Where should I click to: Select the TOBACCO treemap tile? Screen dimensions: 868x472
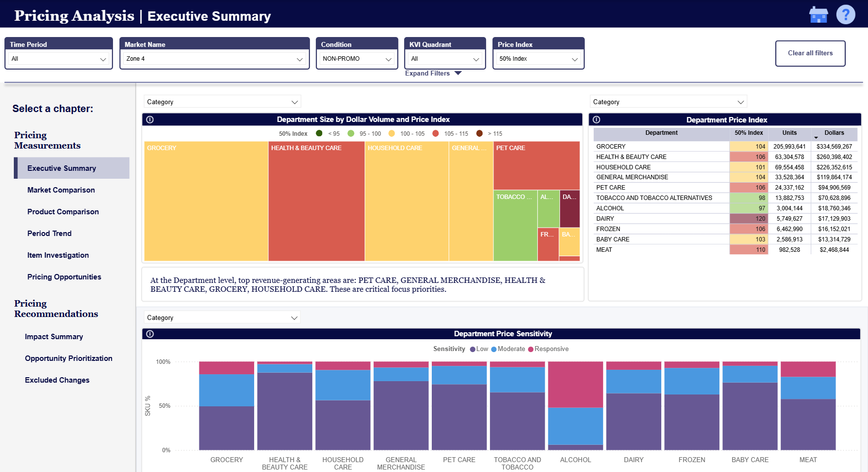click(515, 226)
